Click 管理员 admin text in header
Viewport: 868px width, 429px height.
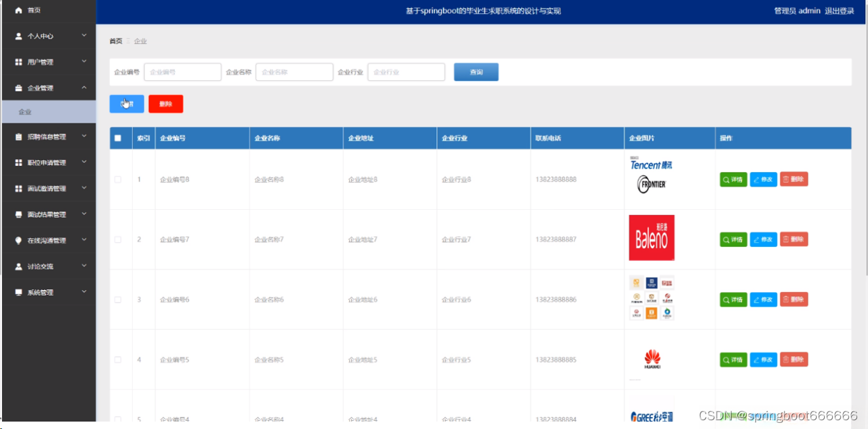click(797, 11)
